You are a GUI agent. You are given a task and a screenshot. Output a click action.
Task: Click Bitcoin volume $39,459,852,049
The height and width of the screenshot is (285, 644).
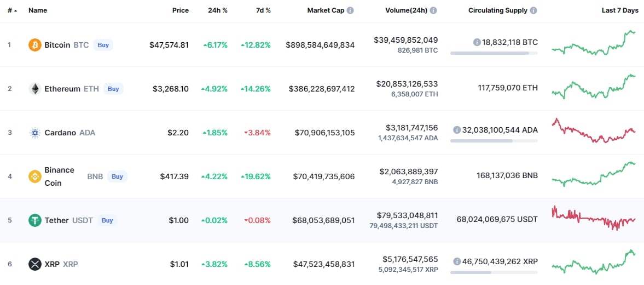pyautogui.click(x=406, y=40)
